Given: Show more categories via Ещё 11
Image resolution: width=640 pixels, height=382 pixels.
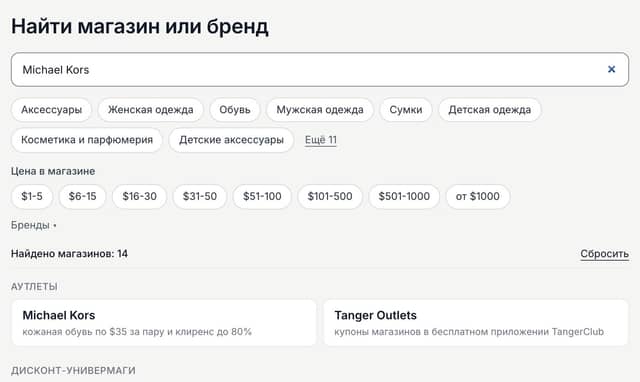Looking at the screenshot, I should click(x=321, y=140).
